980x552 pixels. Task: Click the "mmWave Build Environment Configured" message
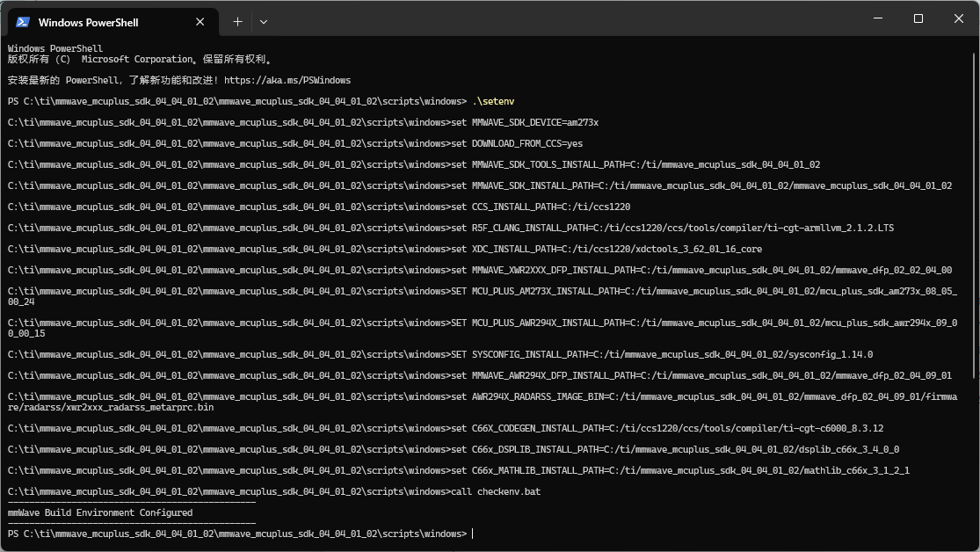[x=100, y=512]
